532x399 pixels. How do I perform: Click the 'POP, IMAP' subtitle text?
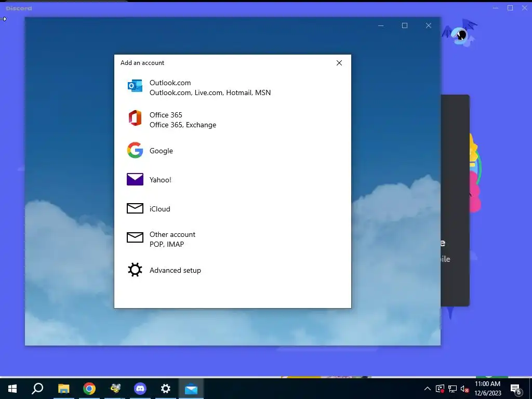[x=167, y=244]
